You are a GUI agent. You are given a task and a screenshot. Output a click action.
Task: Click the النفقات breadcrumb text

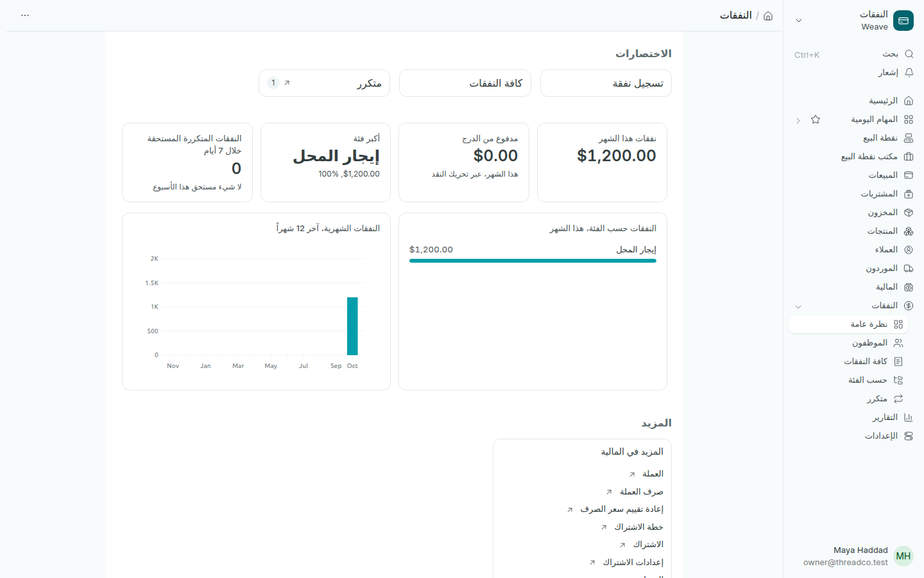pyautogui.click(x=736, y=15)
